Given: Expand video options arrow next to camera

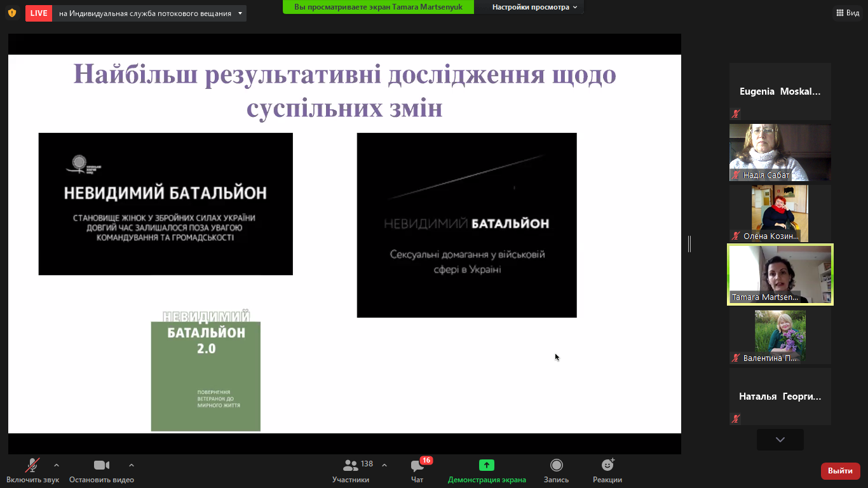Looking at the screenshot, I should [132, 465].
